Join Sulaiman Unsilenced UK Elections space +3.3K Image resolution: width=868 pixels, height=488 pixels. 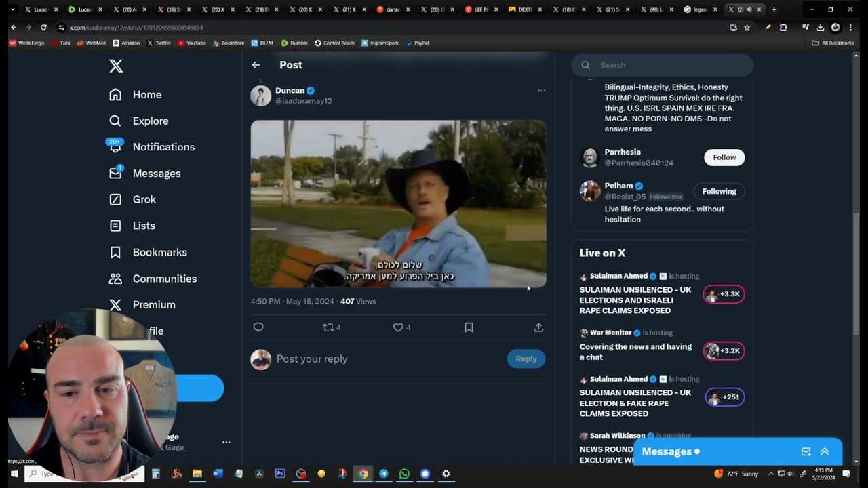tap(724, 294)
